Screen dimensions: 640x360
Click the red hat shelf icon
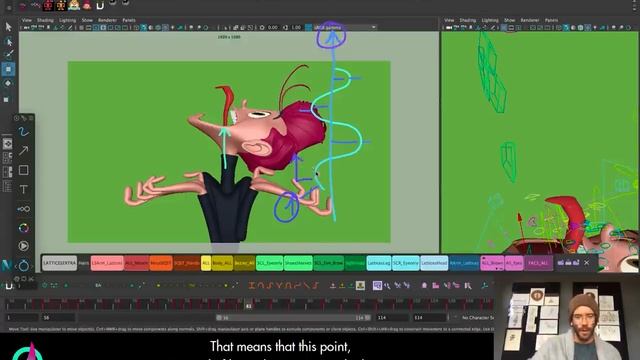[x=87, y=5]
